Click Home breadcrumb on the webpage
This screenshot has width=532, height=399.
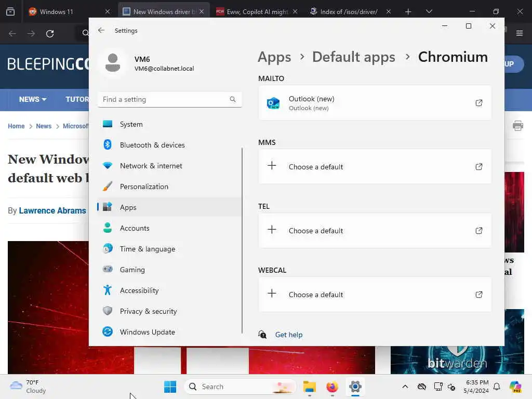[x=16, y=126]
